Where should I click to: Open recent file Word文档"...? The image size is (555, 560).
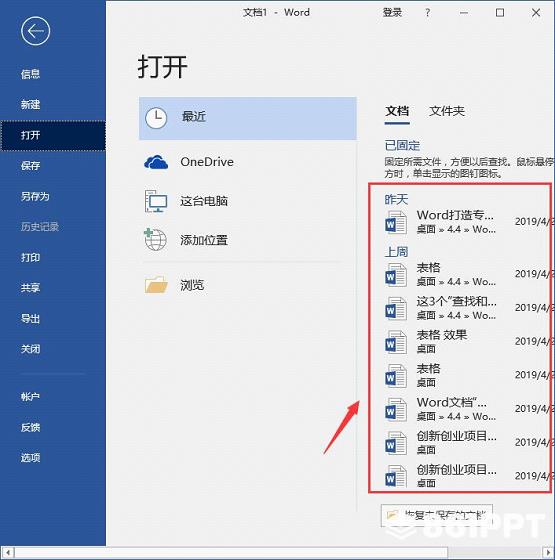[x=451, y=403]
